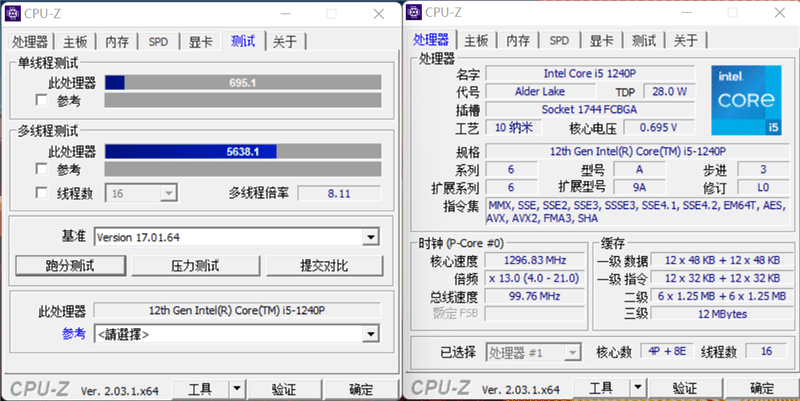
Task: Click the 压力测试 button
Action: click(195, 266)
